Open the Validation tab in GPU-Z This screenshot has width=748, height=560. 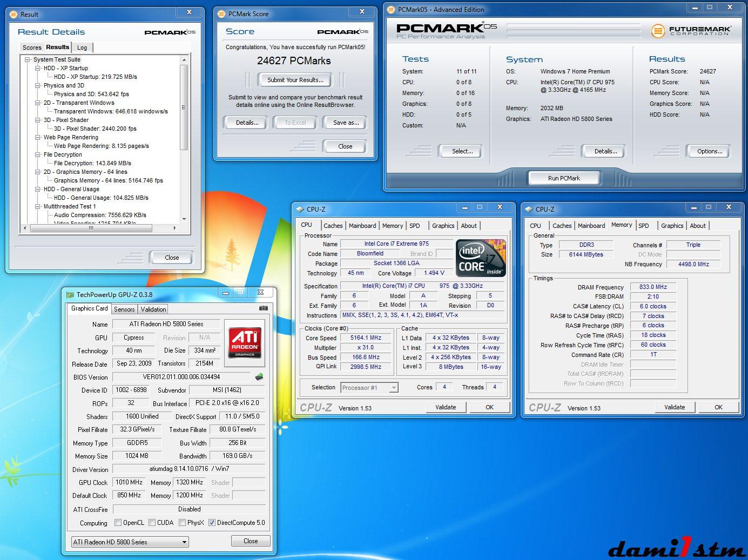153,309
